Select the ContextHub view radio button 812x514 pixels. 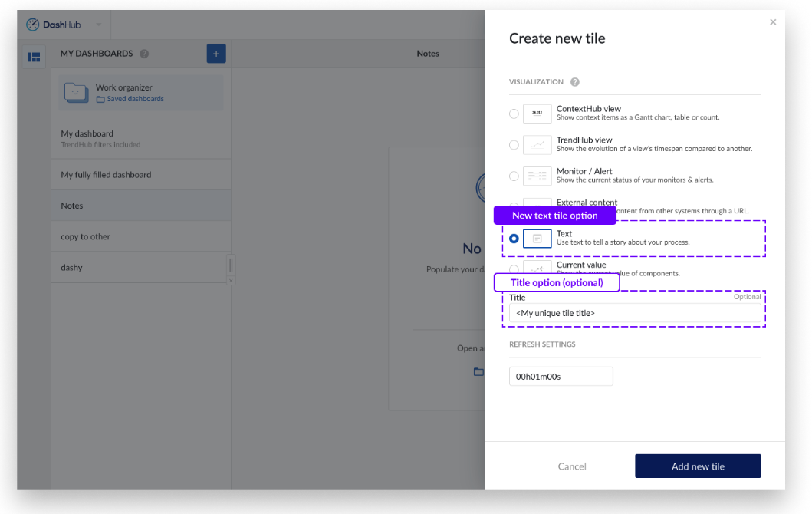point(514,114)
